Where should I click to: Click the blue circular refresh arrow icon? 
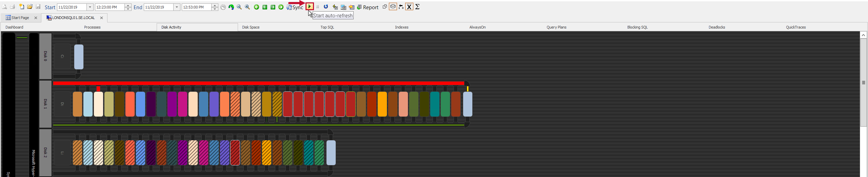pyautogui.click(x=326, y=7)
